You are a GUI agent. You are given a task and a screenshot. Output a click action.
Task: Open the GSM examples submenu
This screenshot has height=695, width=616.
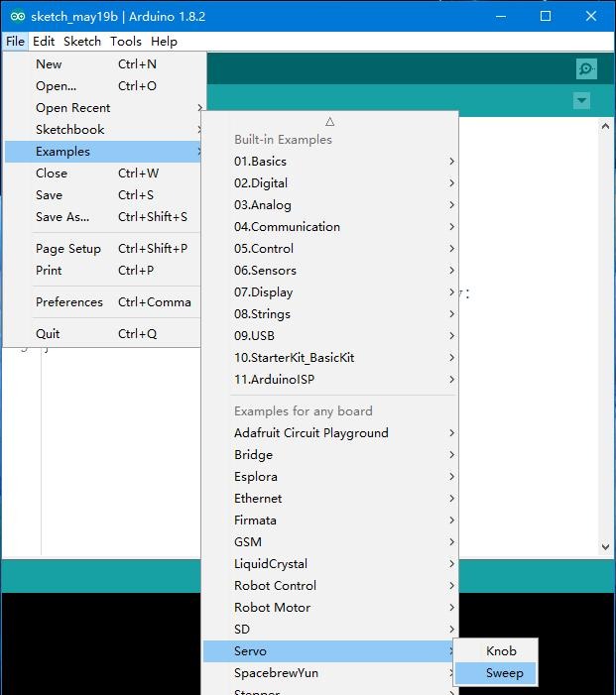click(330, 541)
